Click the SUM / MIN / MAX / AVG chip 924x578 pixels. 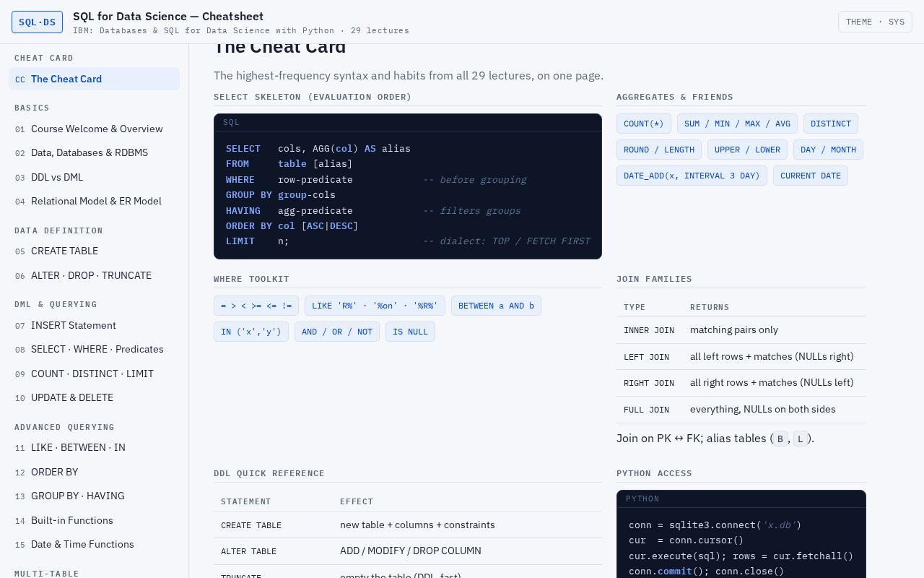(x=737, y=124)
